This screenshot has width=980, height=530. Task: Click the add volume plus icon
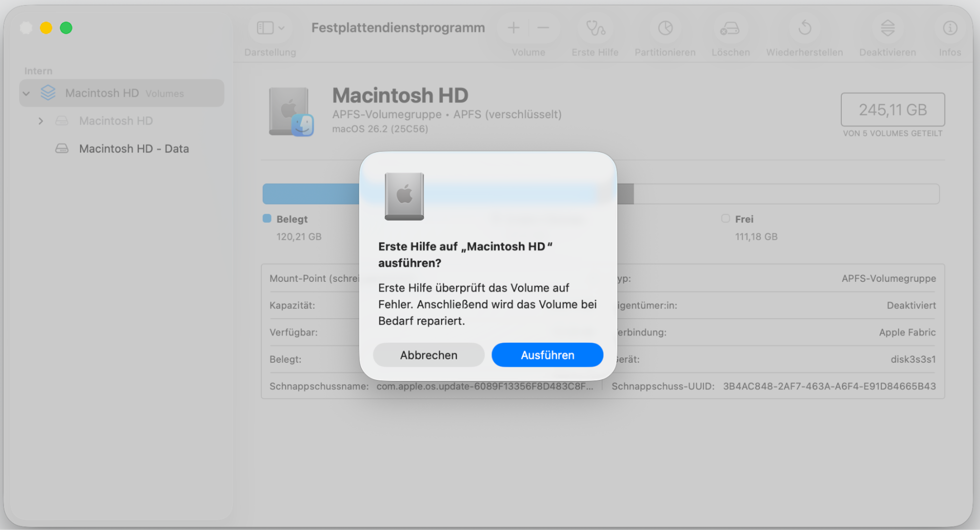click(513, 28)
